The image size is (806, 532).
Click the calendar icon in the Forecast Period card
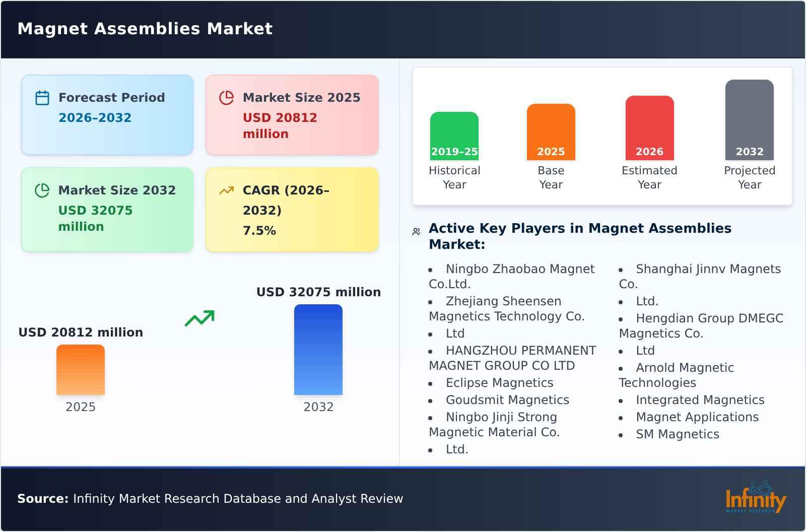(x=42, y=97)
